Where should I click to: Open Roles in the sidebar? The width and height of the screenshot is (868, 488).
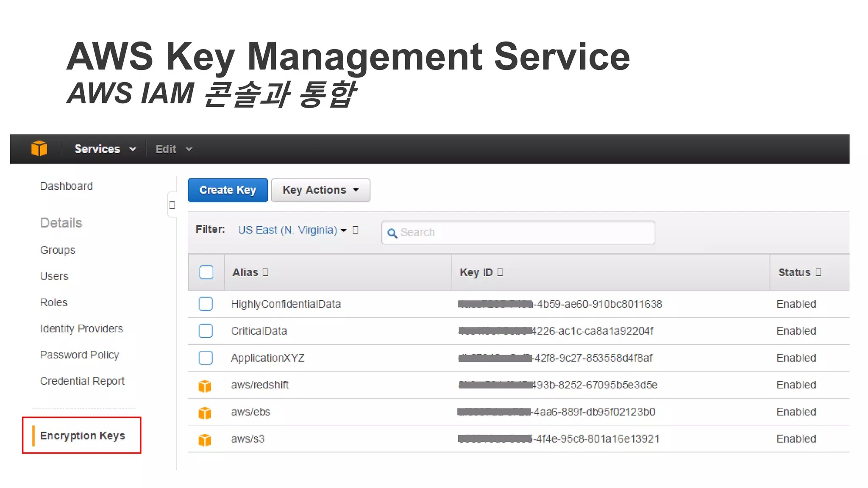point(54,303)
